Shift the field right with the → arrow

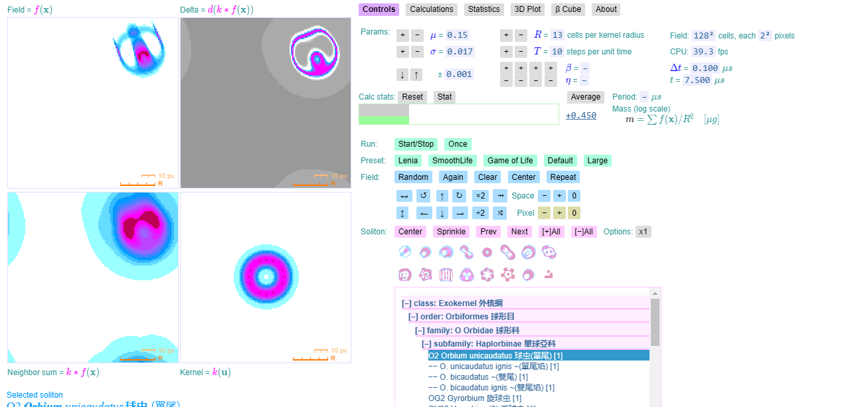click(460, 213)
